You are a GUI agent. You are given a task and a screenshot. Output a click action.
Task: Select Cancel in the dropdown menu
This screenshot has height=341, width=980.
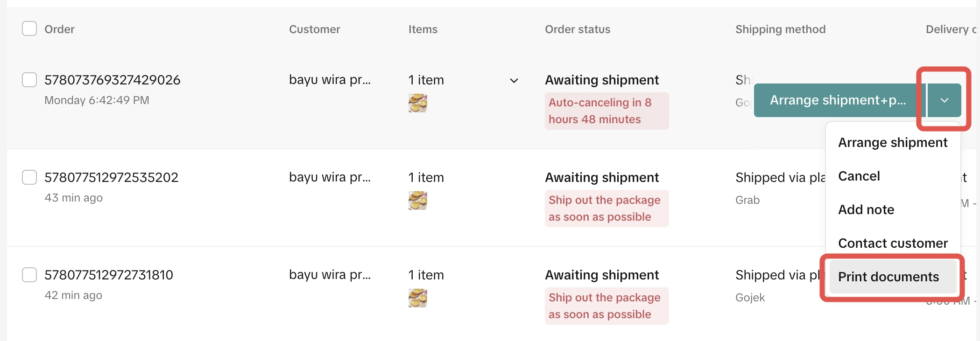coord(859,176)
